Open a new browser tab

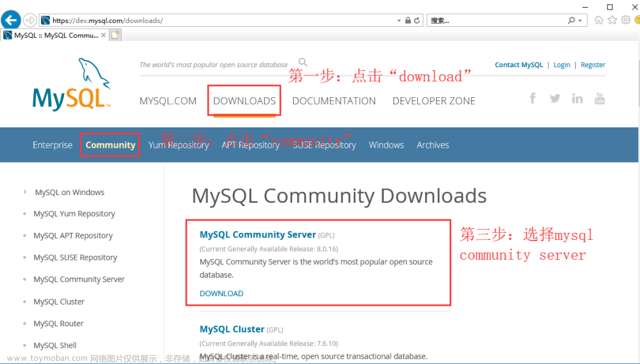[115, 35]
